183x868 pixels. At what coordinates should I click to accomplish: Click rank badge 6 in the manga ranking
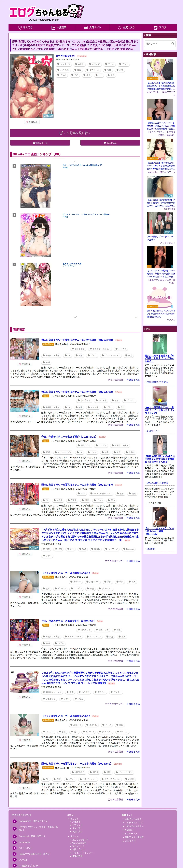click(x=14, y=264)
